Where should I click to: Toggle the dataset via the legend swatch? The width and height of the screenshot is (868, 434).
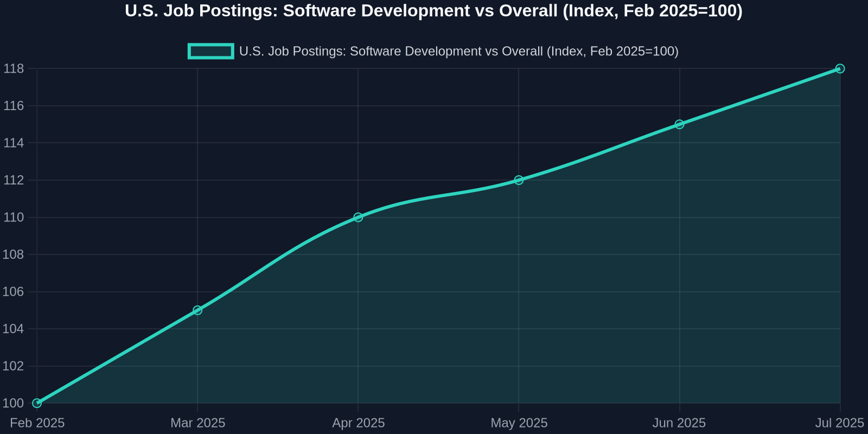coord(211,51)
